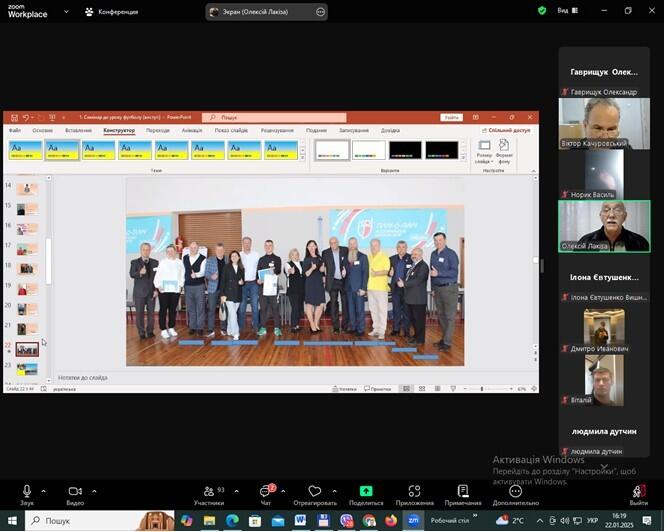Click the green encryption shield icon

(542, 11)
